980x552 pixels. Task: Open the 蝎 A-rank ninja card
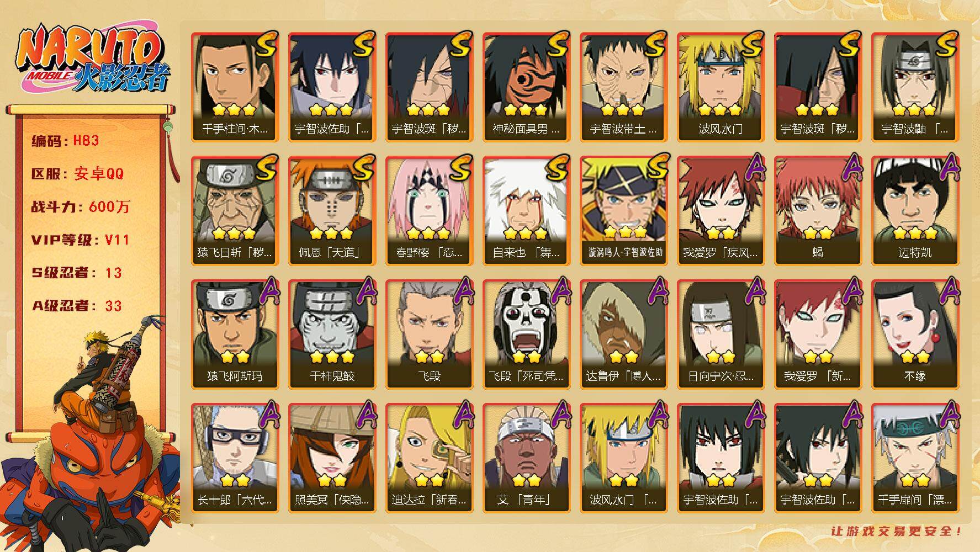[818, 211]
